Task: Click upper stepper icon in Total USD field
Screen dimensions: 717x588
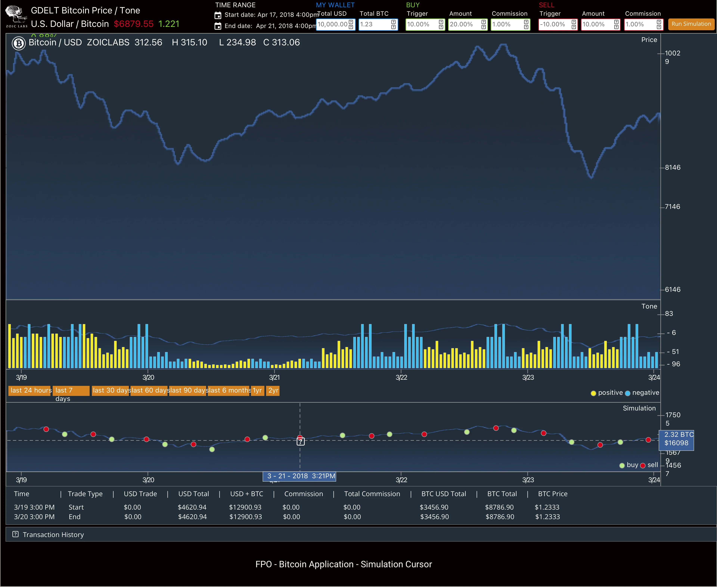Action: (x=351, y=22)
